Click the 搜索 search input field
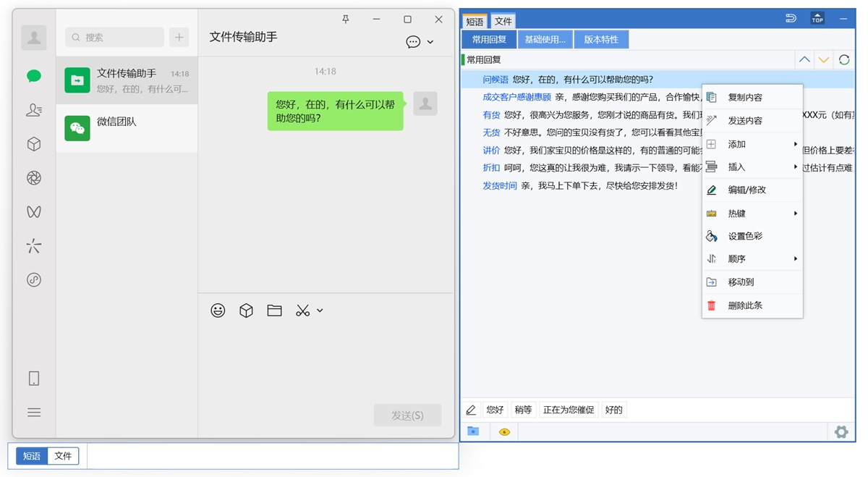868x477 pixels. coord(114,36)
